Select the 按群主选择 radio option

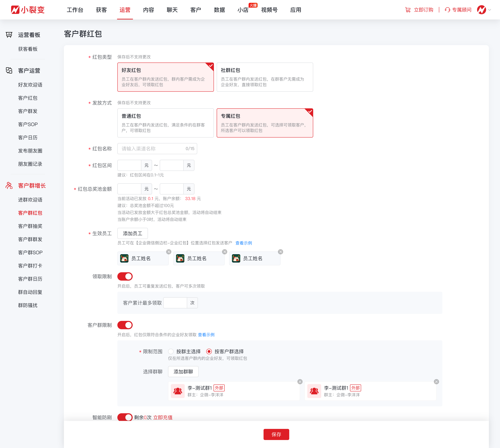coord(171,351)
